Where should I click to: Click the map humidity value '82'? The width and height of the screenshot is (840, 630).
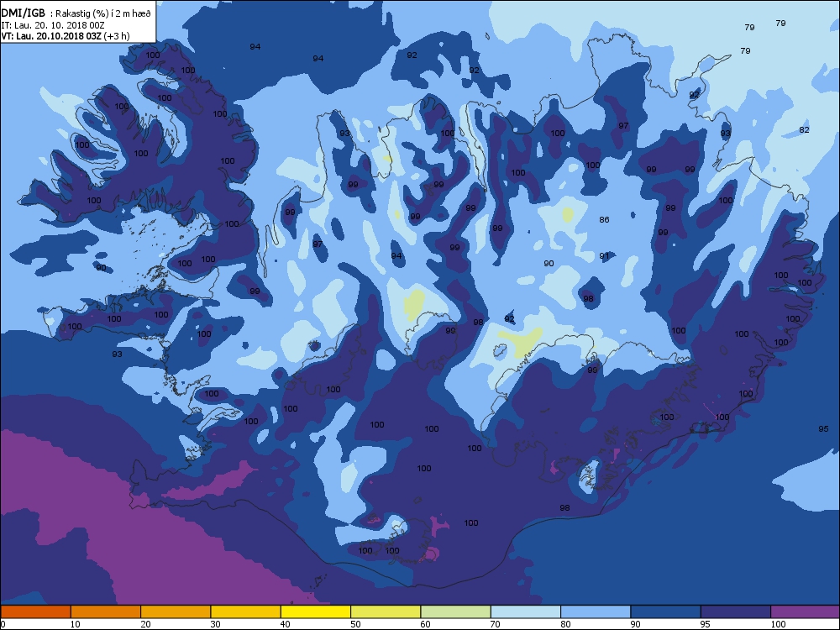(804, 129)
